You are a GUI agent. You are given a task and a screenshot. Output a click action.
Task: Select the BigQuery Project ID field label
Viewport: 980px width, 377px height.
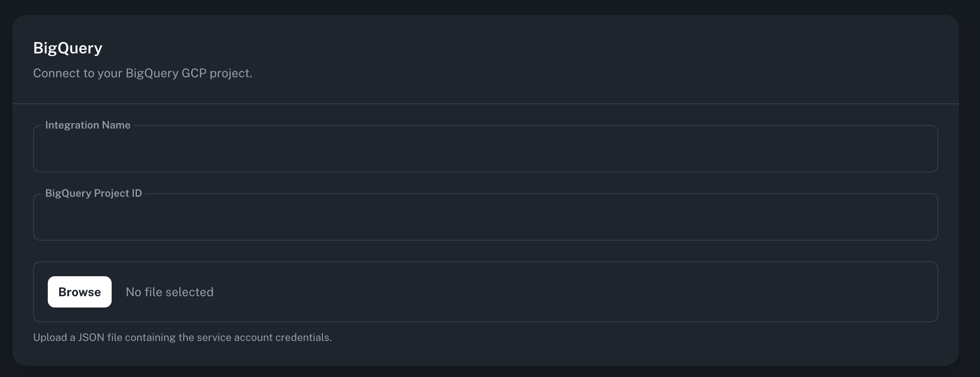pos(94,193)
